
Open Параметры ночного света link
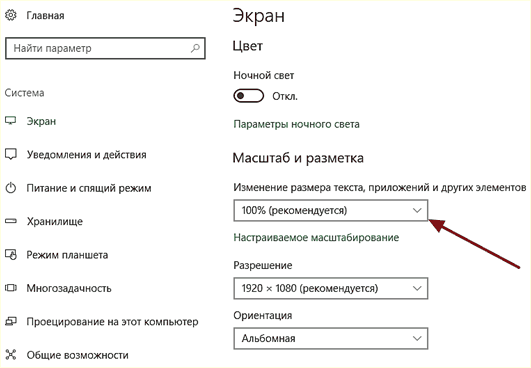point(296,124)
